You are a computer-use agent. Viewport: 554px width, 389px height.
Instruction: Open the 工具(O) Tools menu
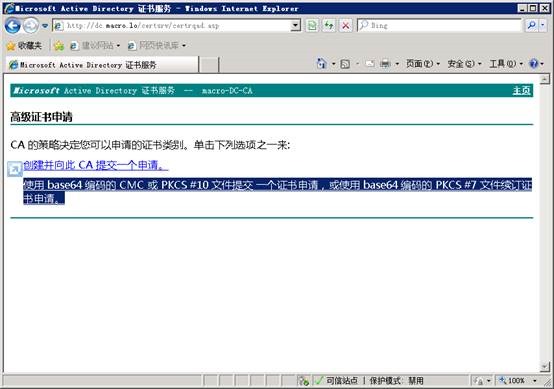point(506,64)
